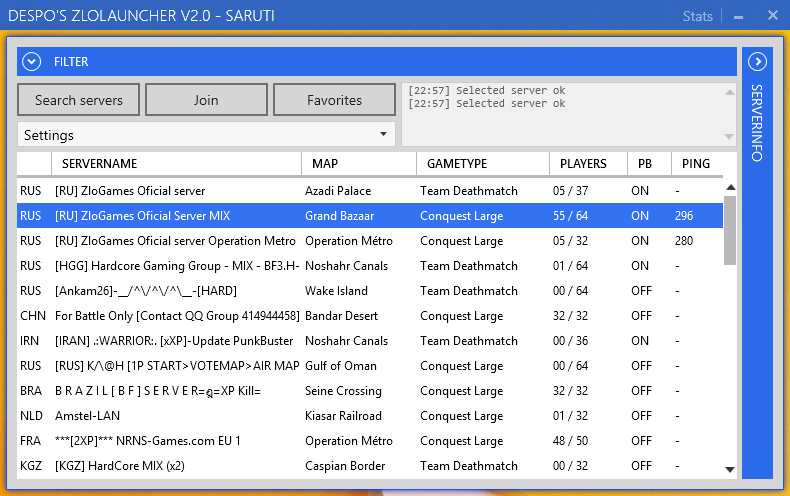Select '***[2XP]*** NRNS-Games.com EU 1'

coord(370,441)
